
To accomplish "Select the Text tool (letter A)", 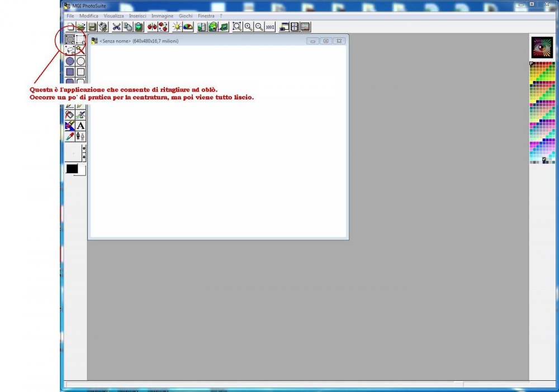I will coord(80,126).
